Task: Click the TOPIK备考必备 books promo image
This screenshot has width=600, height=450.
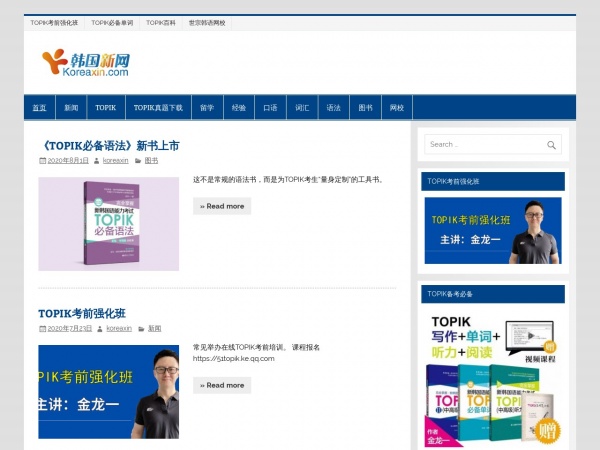Action: coord(493,381)
